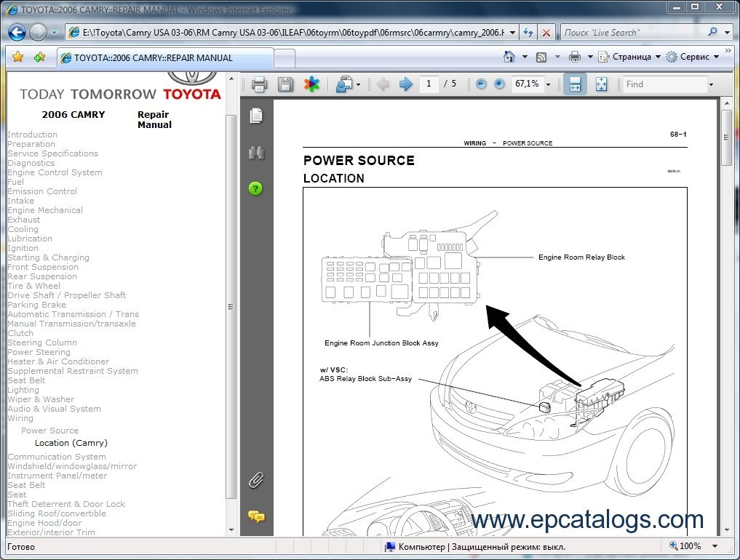
Task: Save a copy of the PDF
Action: pos(285,84)
